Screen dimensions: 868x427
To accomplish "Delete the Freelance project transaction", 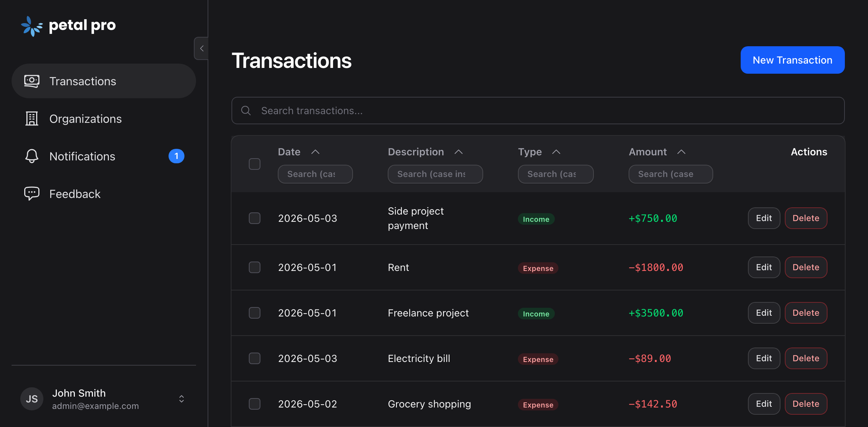I will tap(806, 313).
